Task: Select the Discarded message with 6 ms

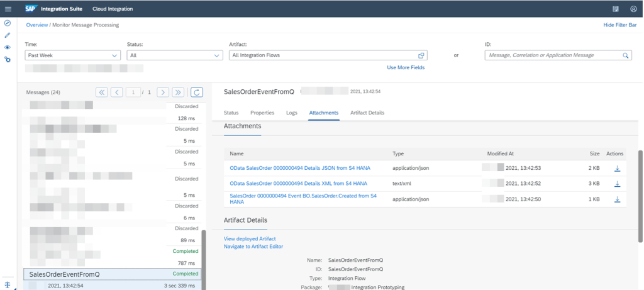Action: coord(111,212)
